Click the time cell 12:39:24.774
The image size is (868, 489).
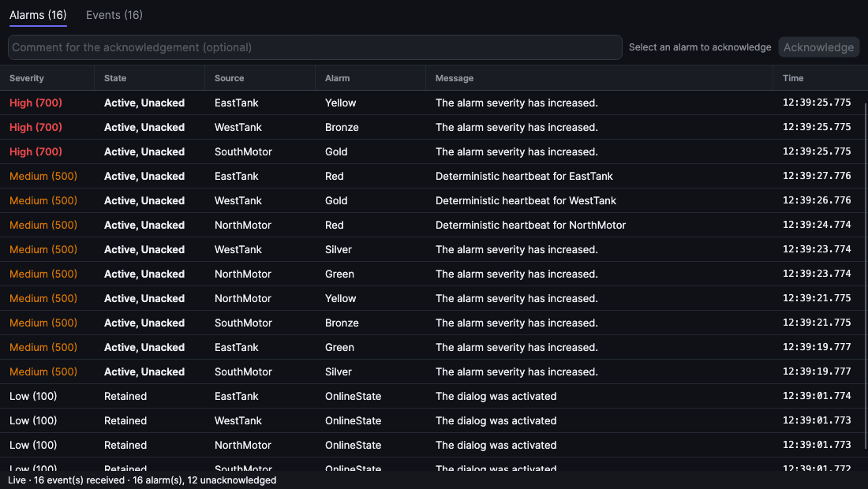[x=817, y=225]
